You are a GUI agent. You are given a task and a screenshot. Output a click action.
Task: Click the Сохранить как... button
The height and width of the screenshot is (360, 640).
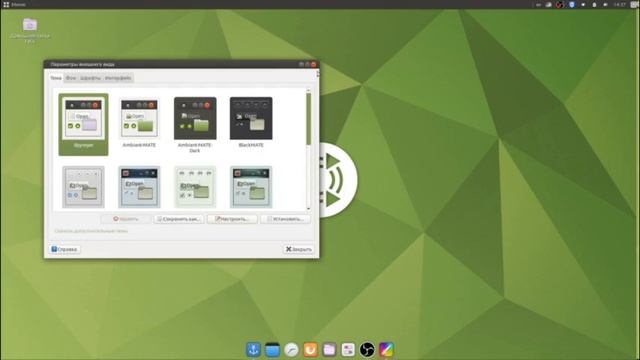[179, 219]
